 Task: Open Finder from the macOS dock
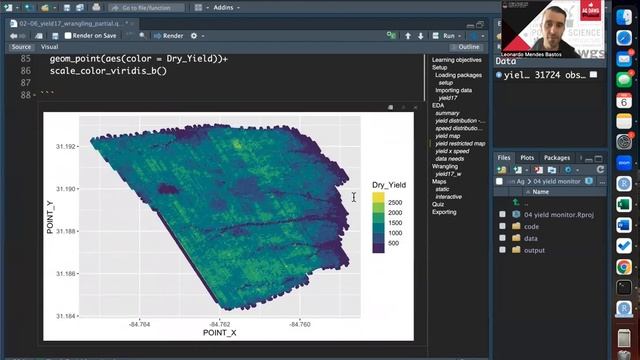[624, 18]
